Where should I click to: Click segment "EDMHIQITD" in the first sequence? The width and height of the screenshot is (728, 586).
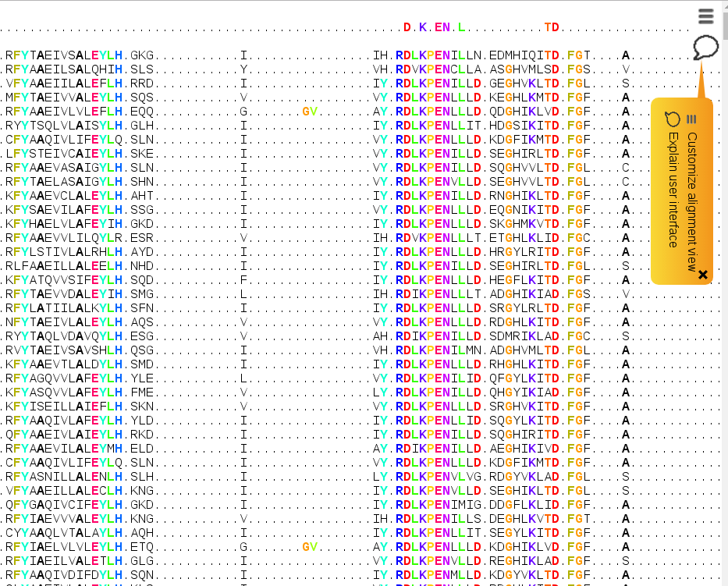[x=524, y=55]
